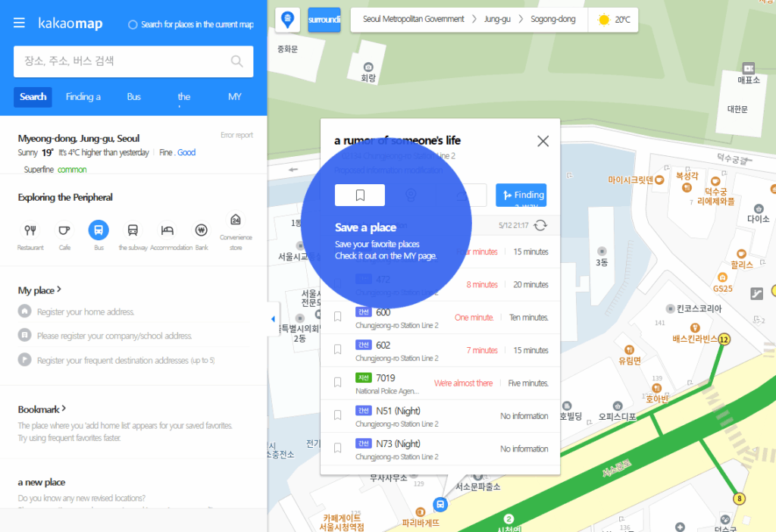The image size is (776, 532).
Task: Click the Error report link
Action: click(x=236, y=135)
